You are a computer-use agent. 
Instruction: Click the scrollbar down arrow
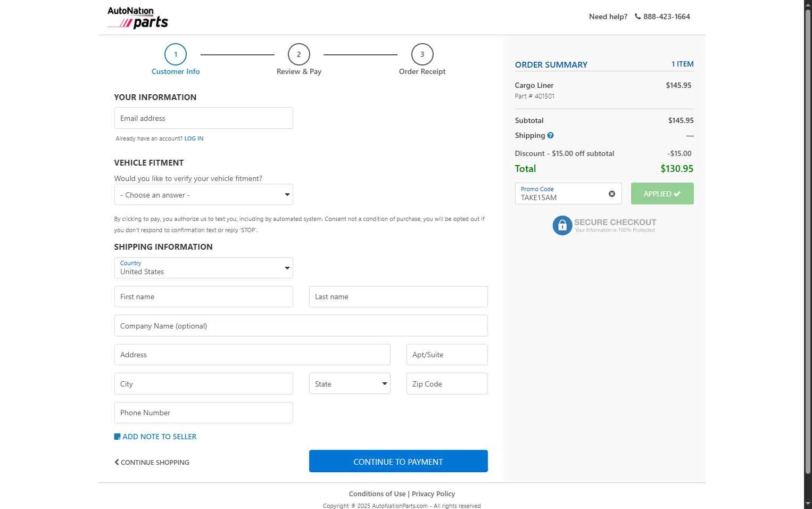tap(808, 504)
